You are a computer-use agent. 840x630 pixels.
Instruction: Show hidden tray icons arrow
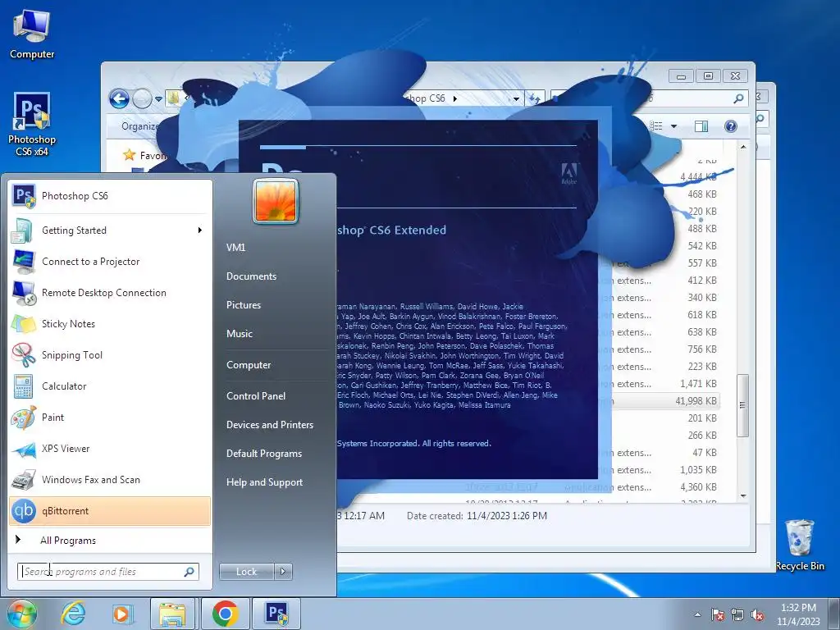(x=697, y=614)
